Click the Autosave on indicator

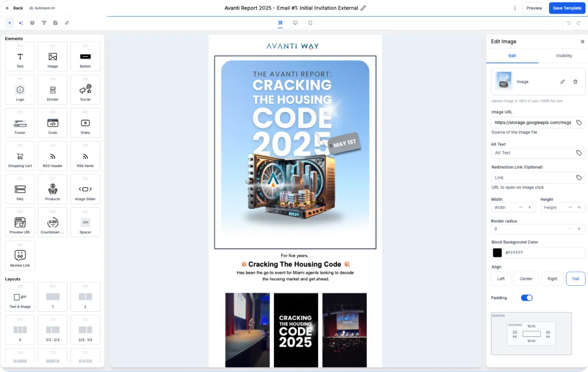point(42,8)
